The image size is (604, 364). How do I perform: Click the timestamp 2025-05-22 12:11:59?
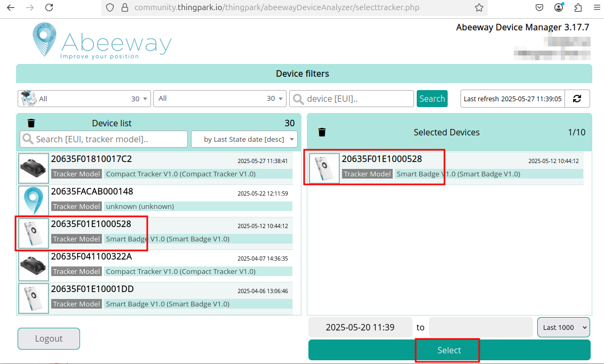(x=263, y=193)
